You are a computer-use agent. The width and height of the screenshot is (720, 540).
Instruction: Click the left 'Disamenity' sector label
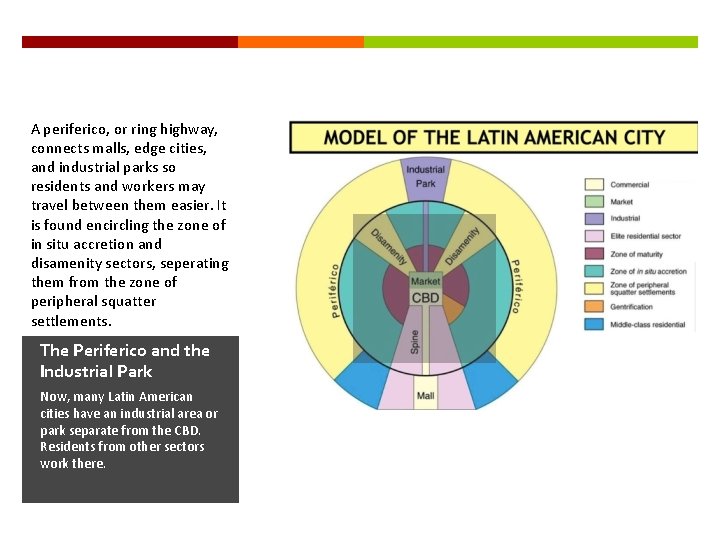(x=389, y=247)
